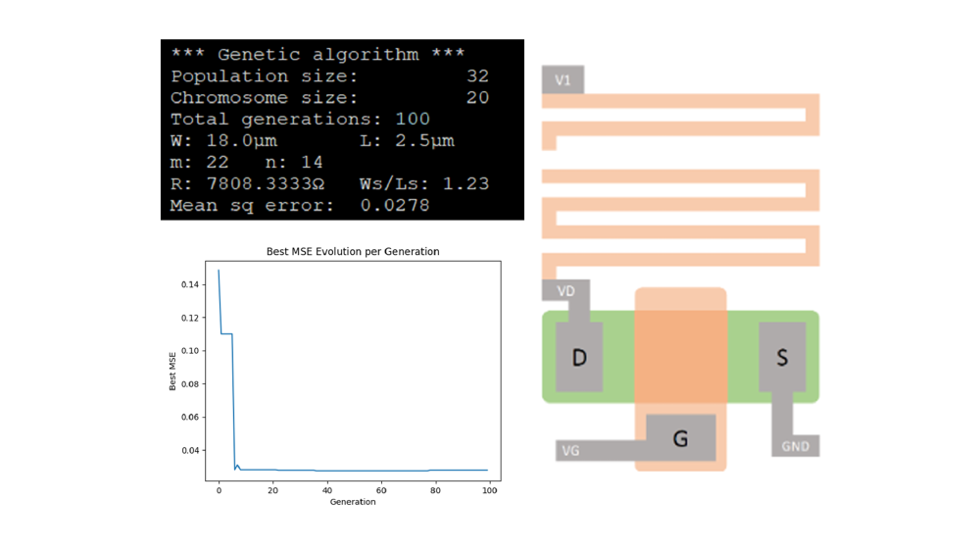Click the n: 14 value
Viewport: 980px width, 552px height.
[x=294, y=162]
